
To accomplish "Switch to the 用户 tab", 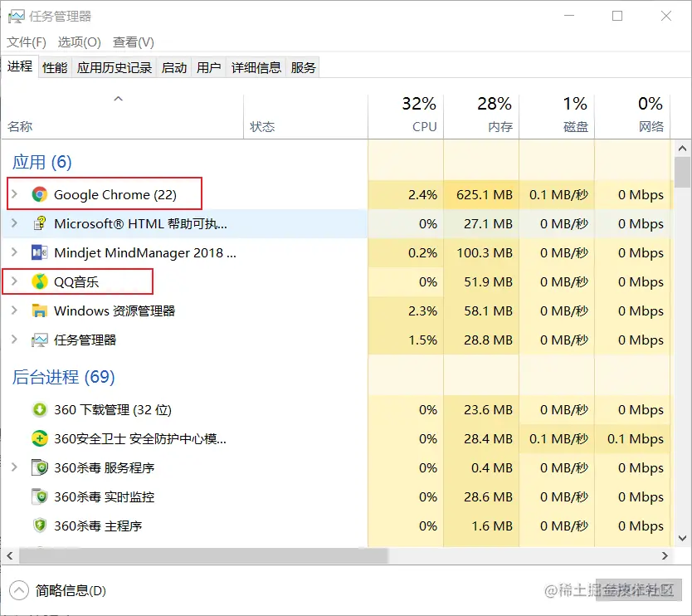I will click(209, 67).
